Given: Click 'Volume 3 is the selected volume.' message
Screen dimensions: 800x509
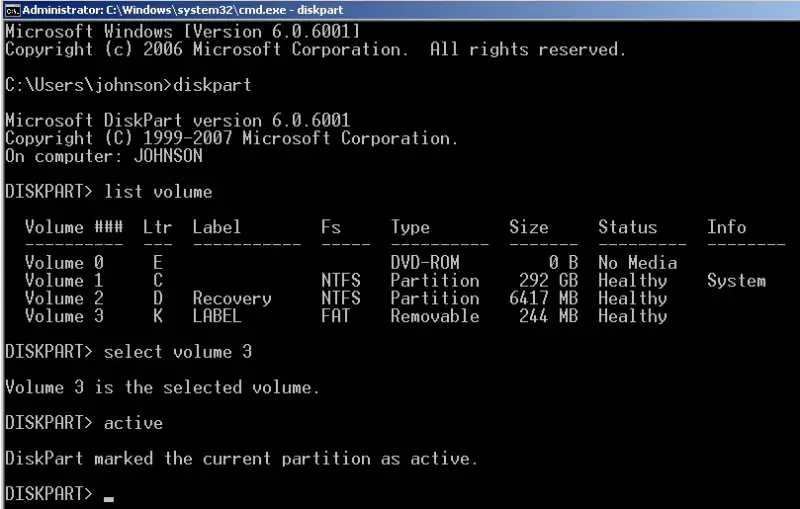Looking at the screenshot, I should (x=162, y=387).
